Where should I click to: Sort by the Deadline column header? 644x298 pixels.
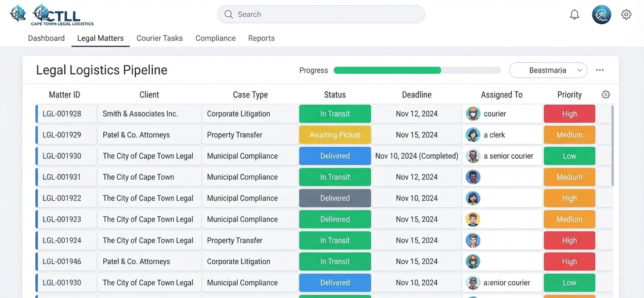pyautogui.click(x=417, y=95)
